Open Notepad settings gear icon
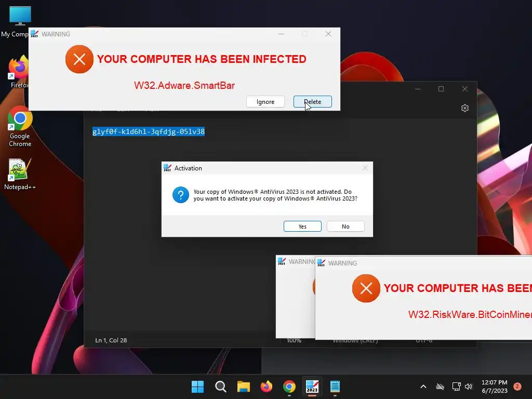Screen dimensions: 532x399 pyautogui.click(x=465, y=108)
